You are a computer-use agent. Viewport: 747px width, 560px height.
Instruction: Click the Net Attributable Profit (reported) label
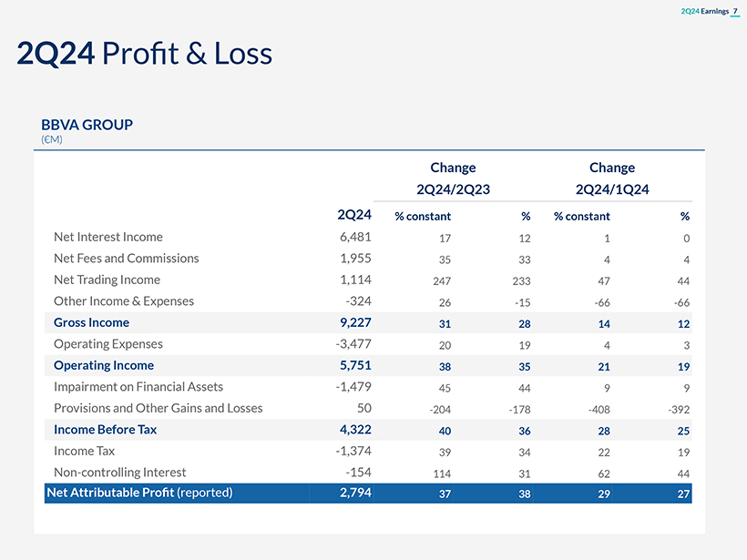click(x=139, y=494)
